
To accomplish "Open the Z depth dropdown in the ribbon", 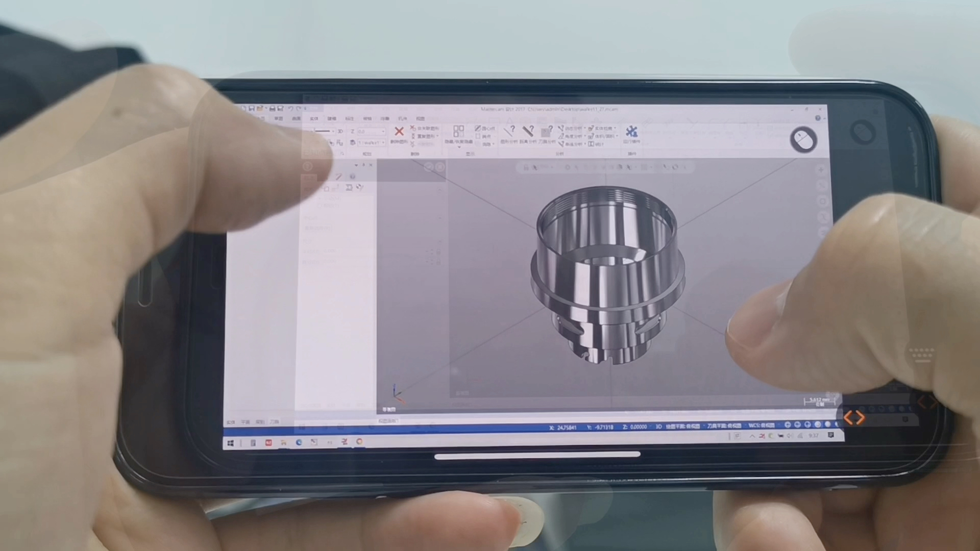I will [383, 132].
